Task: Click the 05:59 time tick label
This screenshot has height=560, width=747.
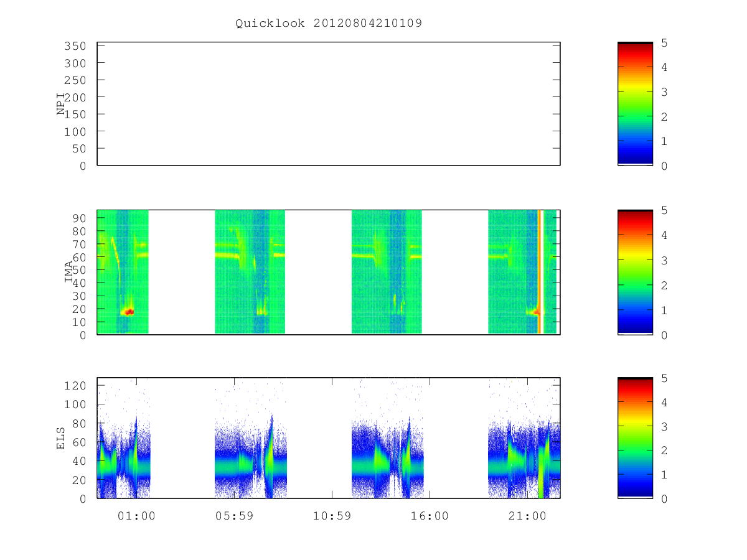Action: coord(234,516)
